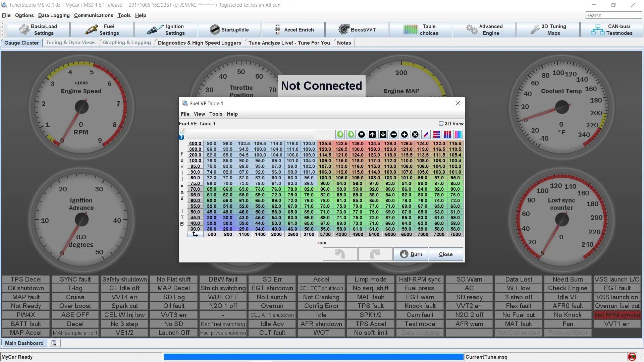Click the multiply (X) icon in table toolbar
Screen dimensions: 644x362
pos(415,134)
